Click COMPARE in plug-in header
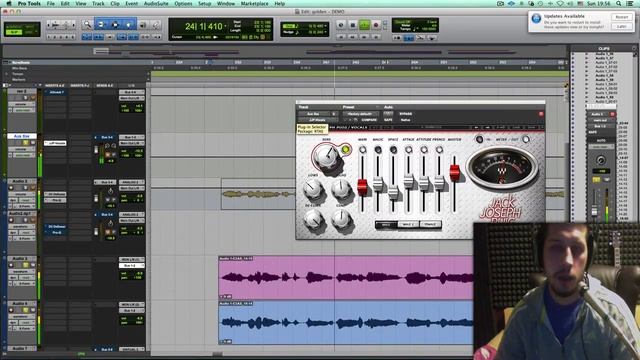640x360 pixels. click(x=369, y=120)
